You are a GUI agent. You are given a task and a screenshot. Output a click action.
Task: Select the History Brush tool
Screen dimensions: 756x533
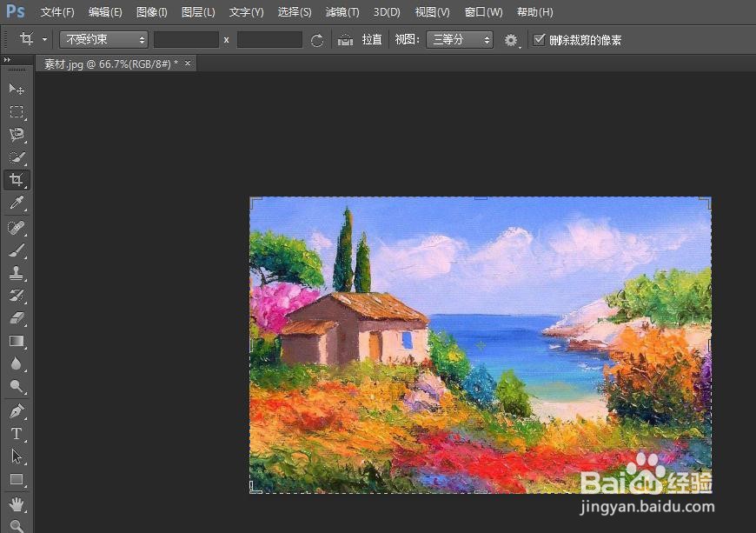[x=17, y=296]
